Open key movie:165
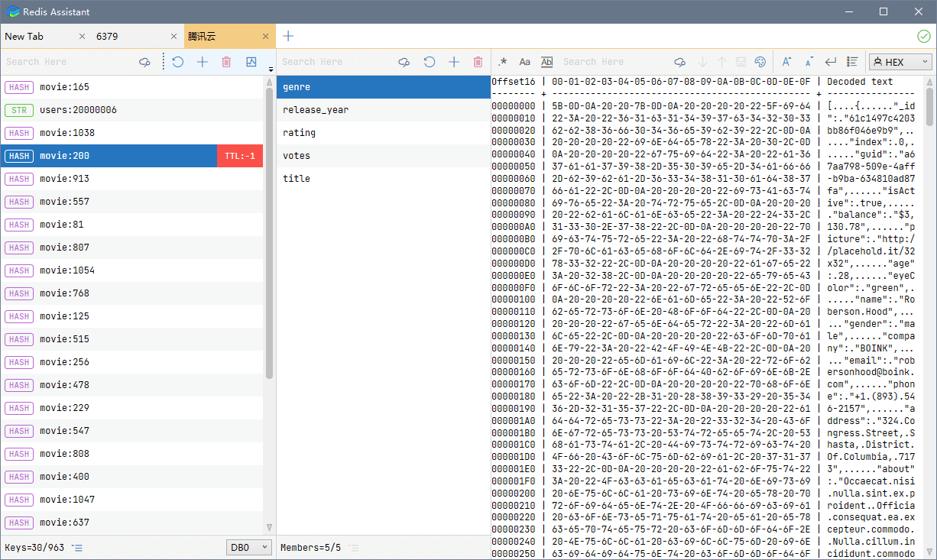The width and height of the screenshot is (937, 560). tap(131, 87)
